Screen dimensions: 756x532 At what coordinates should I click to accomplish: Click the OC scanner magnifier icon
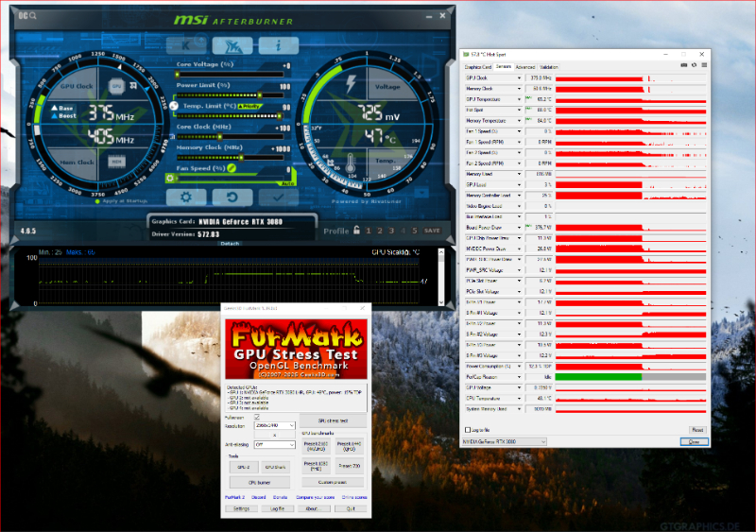[x=33, y=16]
